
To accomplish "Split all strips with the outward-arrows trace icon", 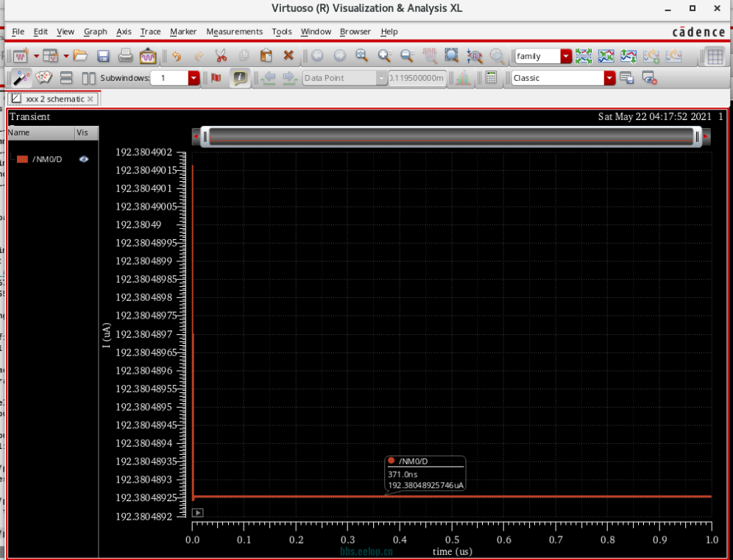I will tap(584, 56).
